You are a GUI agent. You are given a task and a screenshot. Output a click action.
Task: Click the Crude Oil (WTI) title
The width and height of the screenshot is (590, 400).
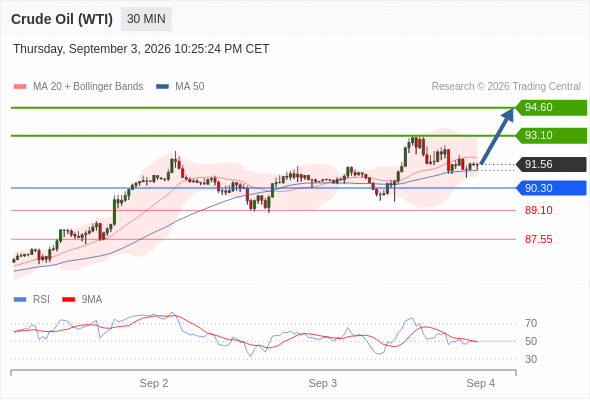(62, 19)
